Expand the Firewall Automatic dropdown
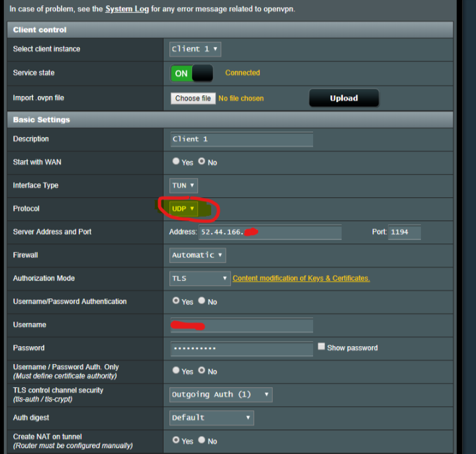This screenshot has width=476, height=454. [x=198, y=255]
